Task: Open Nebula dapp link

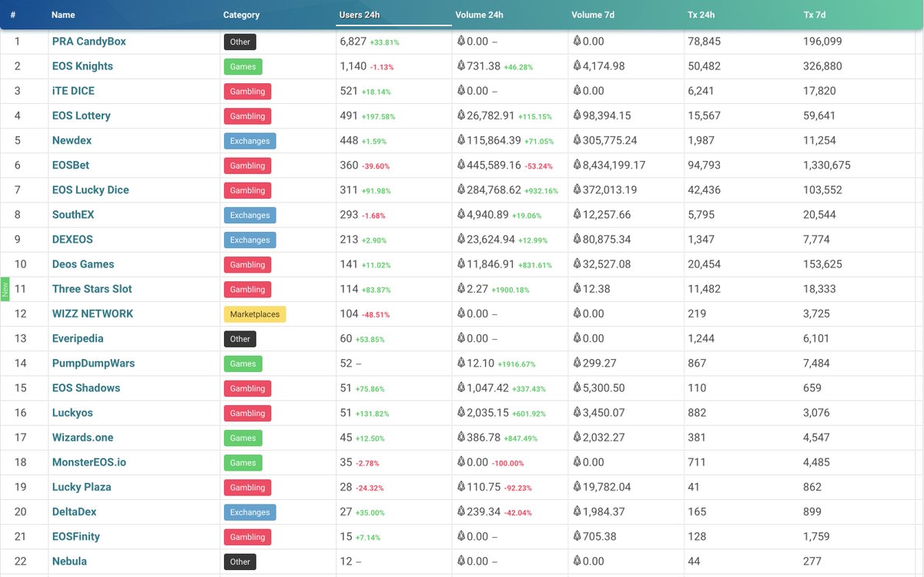Action: [x=69, y=561]
